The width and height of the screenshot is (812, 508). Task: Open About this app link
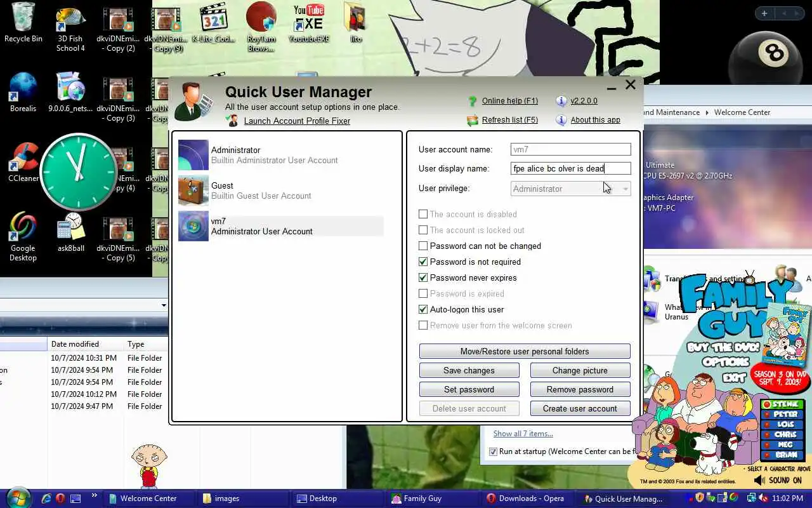point(595,119)
